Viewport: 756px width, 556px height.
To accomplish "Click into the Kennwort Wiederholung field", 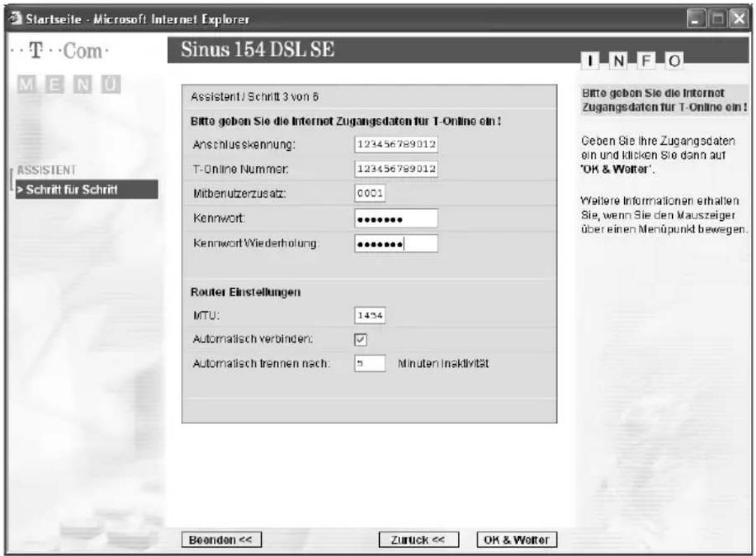I will point(396,244).
